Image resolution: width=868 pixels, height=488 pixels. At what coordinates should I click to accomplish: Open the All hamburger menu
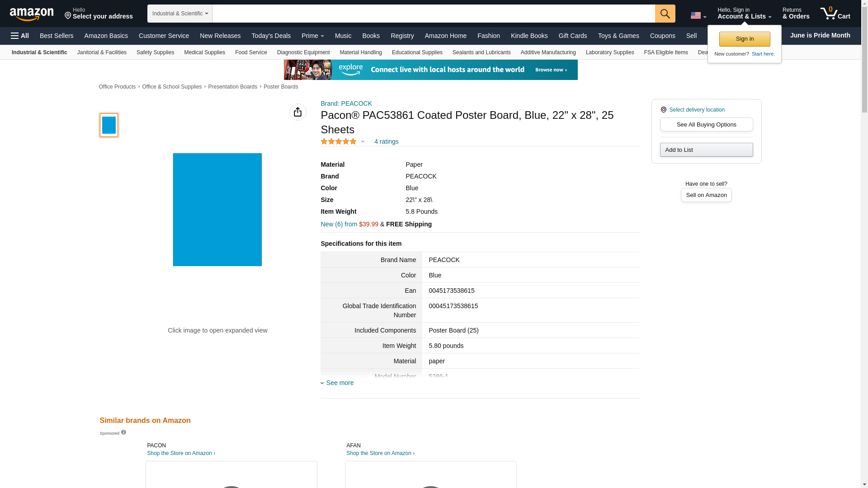20,36
